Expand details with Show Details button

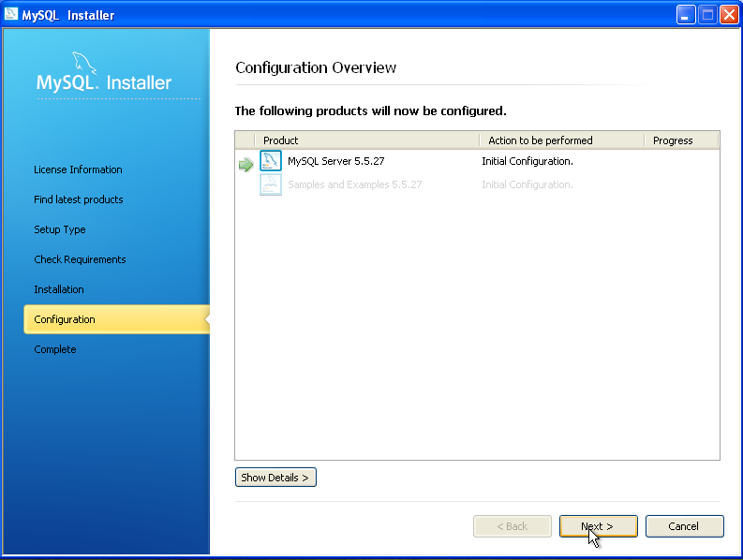[275, 478]
